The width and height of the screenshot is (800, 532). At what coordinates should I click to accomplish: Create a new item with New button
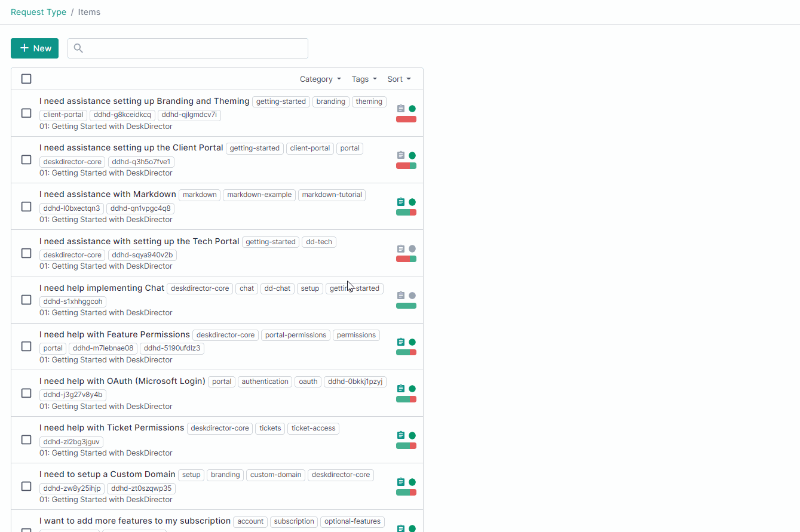click(x=35, y=48)
